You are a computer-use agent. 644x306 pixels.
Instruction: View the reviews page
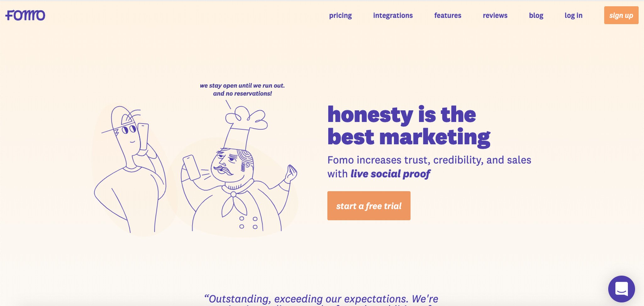click(x=495, y=15)
